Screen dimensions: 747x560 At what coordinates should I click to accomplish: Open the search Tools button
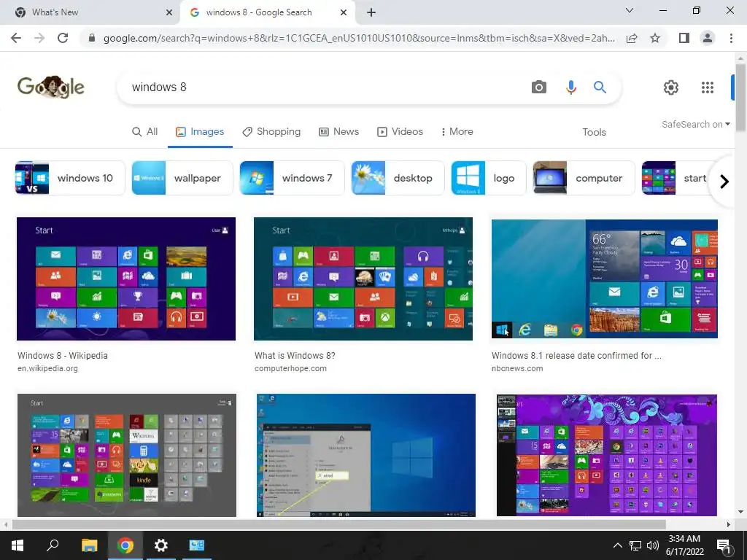point(594,133)
